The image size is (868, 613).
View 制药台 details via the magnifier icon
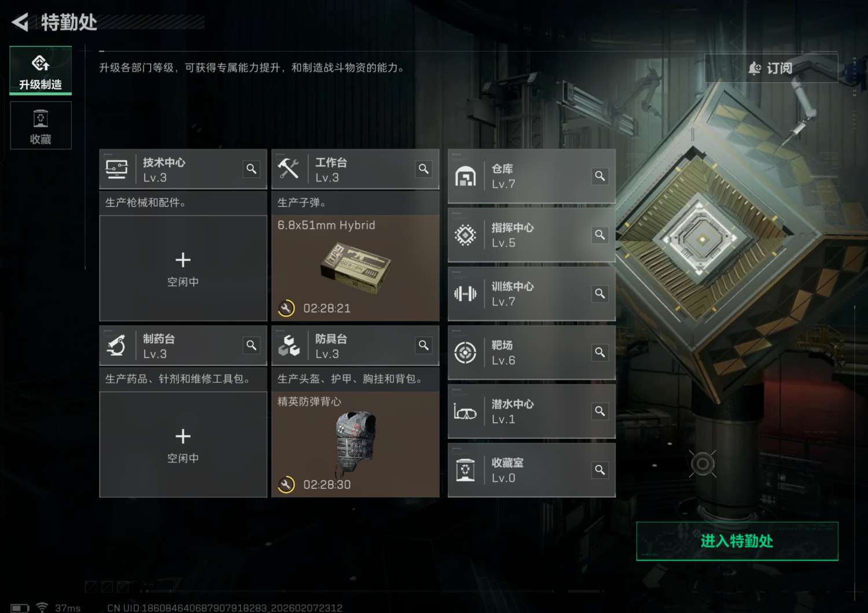[251, 345]
